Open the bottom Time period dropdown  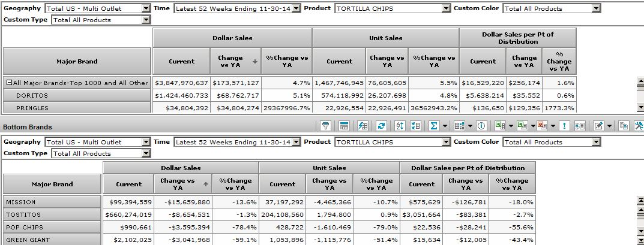tap(295, 143)
